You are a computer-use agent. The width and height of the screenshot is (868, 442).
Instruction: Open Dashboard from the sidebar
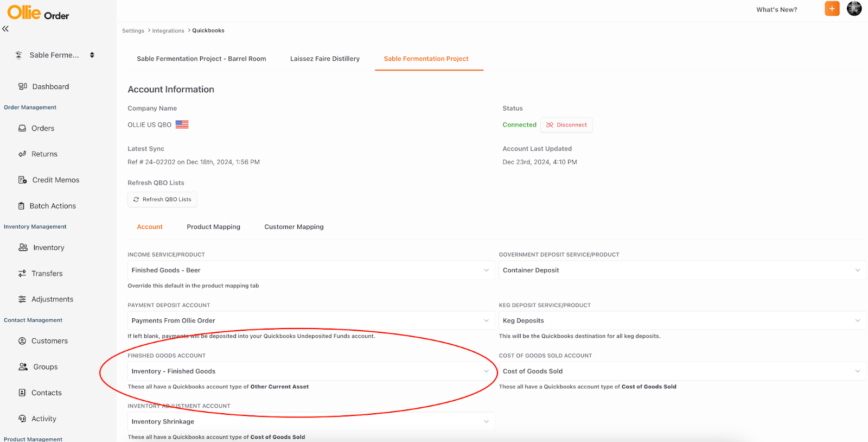click(x=50, y=86)
